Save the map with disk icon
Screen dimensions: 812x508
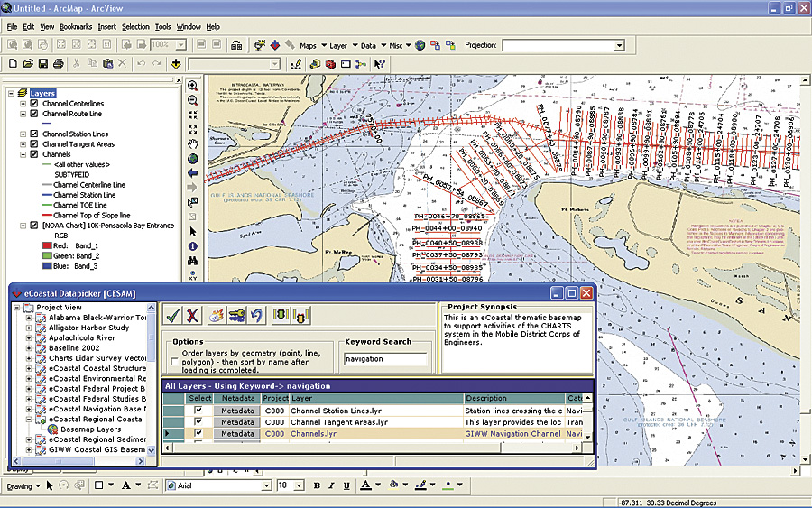(x=43, y=64)
